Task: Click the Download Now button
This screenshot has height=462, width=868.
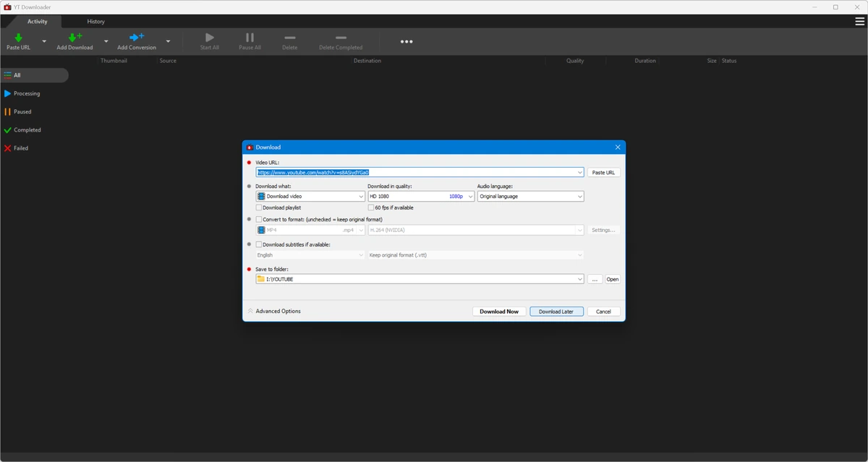Action: [499, 312]
